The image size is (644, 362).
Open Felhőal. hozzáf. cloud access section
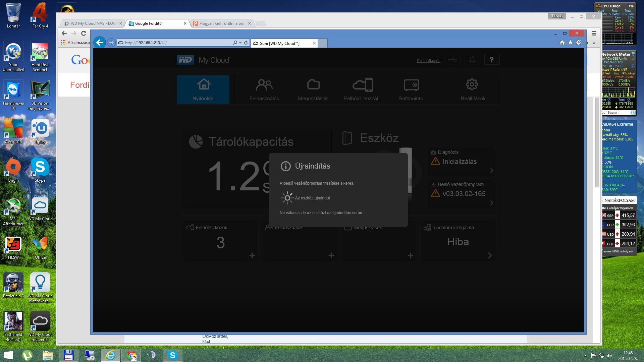click(362, 89)
